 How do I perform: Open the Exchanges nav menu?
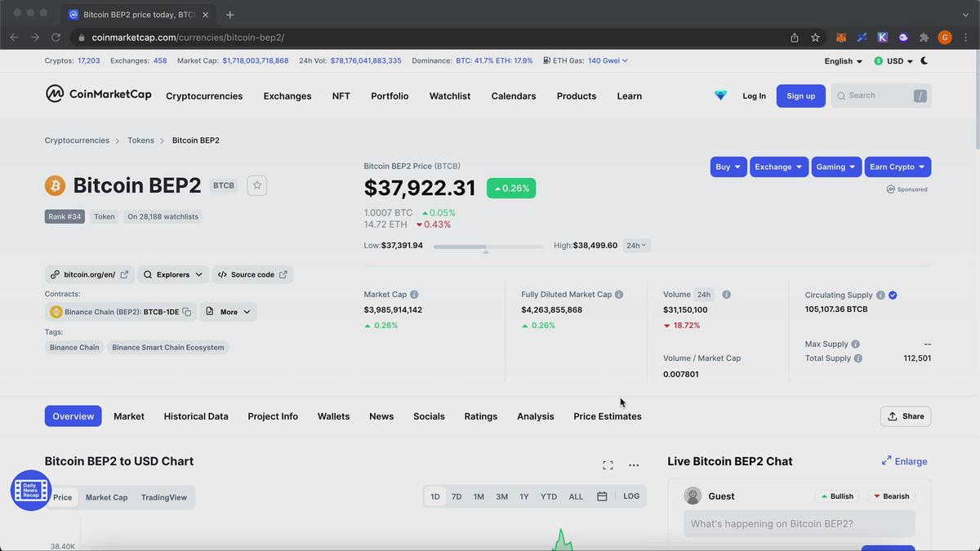tap(287, 96)
